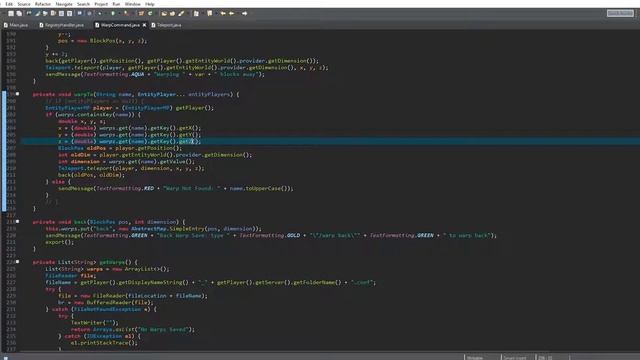Click the highlighted 'z = (double) warps.get' line

click(129, 141)
